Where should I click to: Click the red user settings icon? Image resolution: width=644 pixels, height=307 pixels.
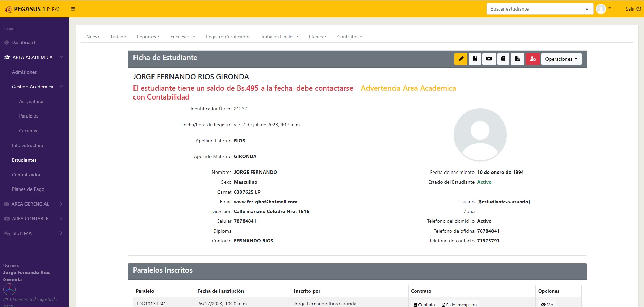point(533,59)
